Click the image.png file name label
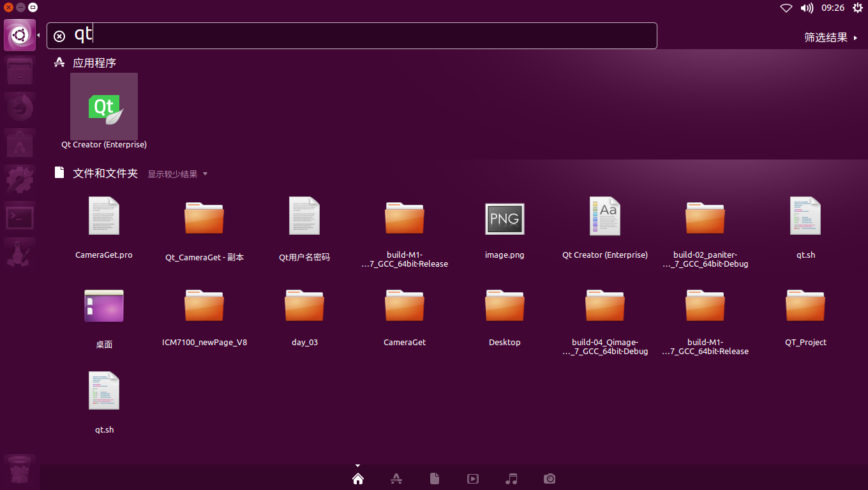Image resolution: width=868 pixels, height=490 pixels. 505,255
